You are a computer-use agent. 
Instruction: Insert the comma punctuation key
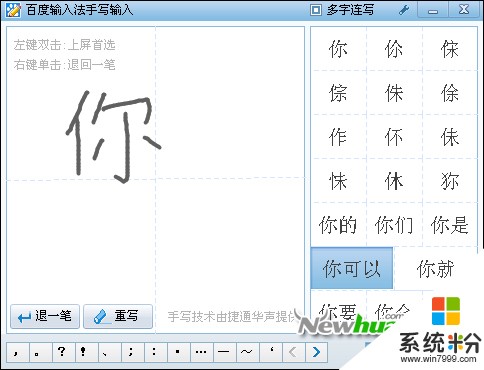(17, 352)
